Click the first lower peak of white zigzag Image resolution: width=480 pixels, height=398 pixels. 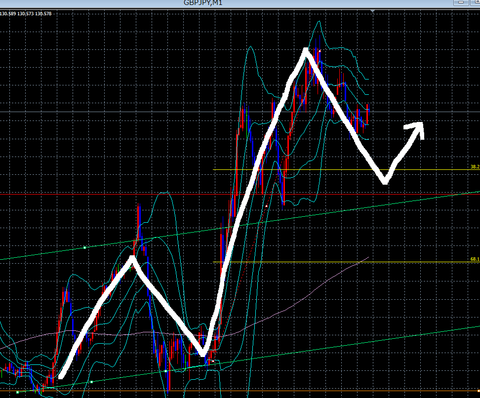click(x=133, y=258)
